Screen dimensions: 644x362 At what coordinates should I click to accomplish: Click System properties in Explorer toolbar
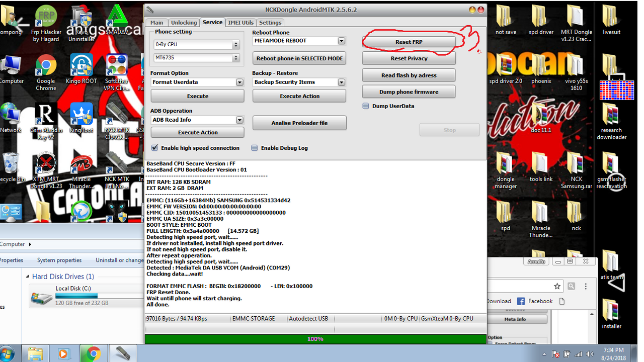pyautogui.click(x=59, y=260)
